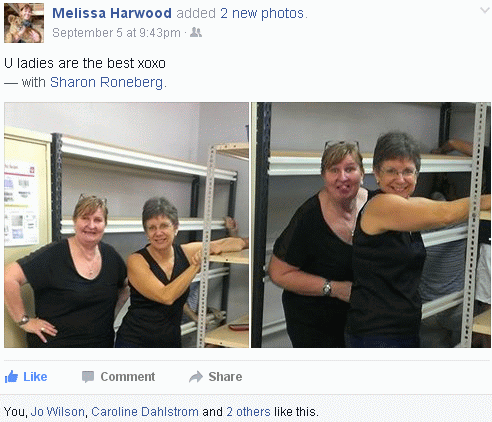The image size is (492, 422).
Task: Click the Share arrow icon
Action: click(196, 377)
